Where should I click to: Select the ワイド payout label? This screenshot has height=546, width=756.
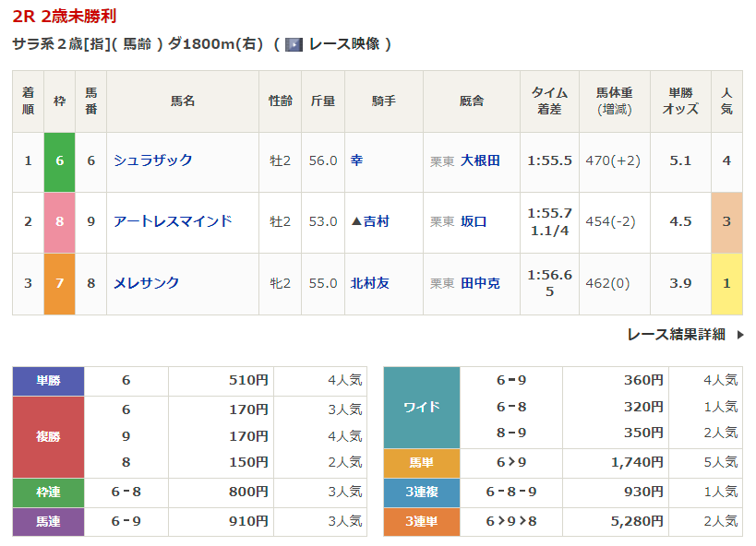(x=421, y=407)
